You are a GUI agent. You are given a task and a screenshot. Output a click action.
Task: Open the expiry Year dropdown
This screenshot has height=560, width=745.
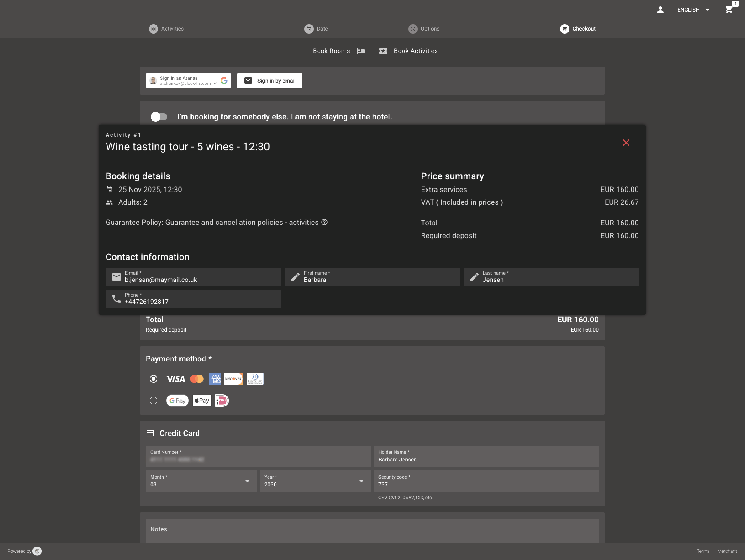362,481
